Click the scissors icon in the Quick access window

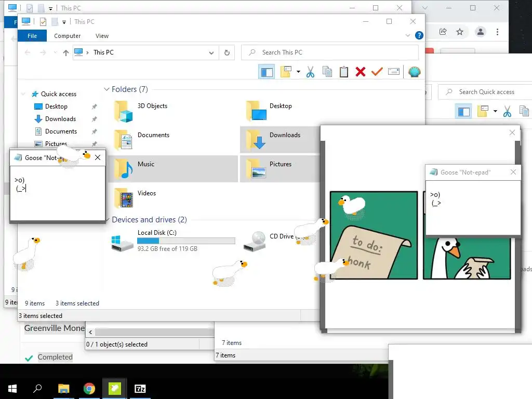[x=507, y=111]
